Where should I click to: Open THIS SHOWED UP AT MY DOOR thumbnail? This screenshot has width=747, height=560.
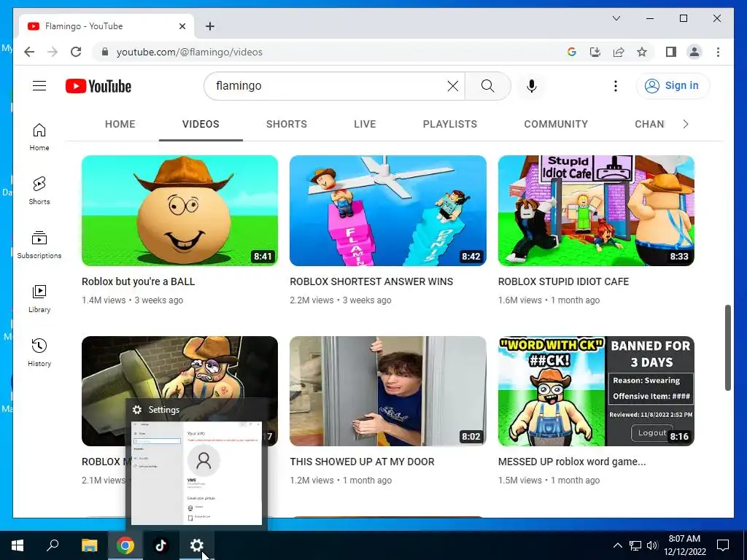point(388,391)
